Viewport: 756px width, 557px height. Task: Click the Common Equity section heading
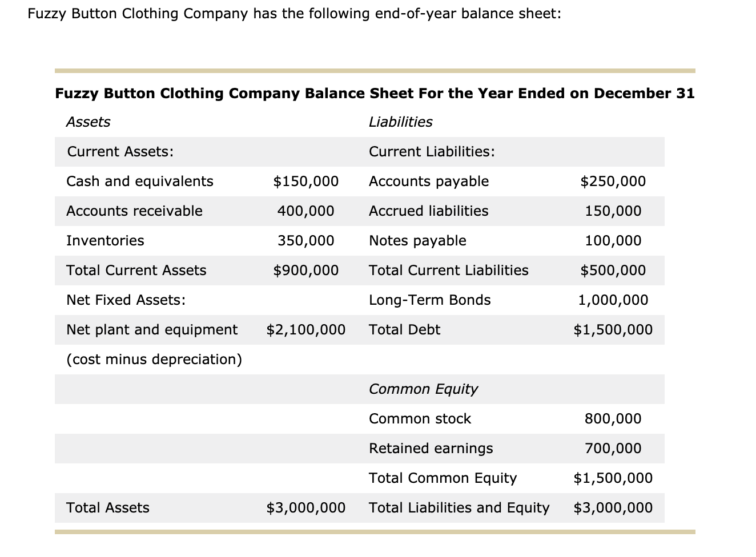(x=423, y=389)
